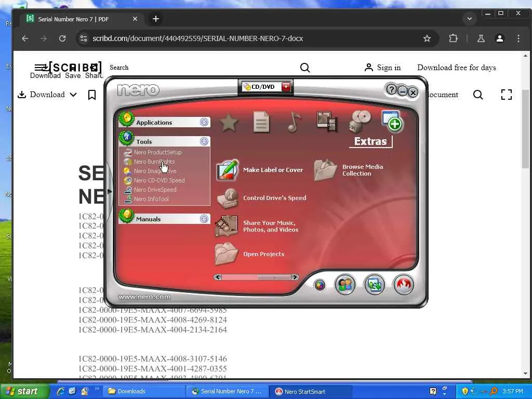The width and height of the screenshot is (532, 399).
Task: Click the Browse Media Collection folder icon
Action: pyautogui.click(x=325, y=170)
